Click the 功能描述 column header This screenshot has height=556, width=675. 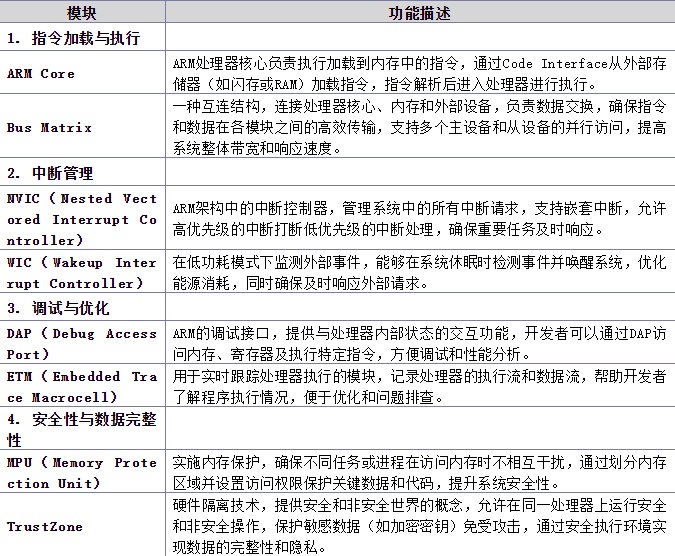[x=419, y=14]
